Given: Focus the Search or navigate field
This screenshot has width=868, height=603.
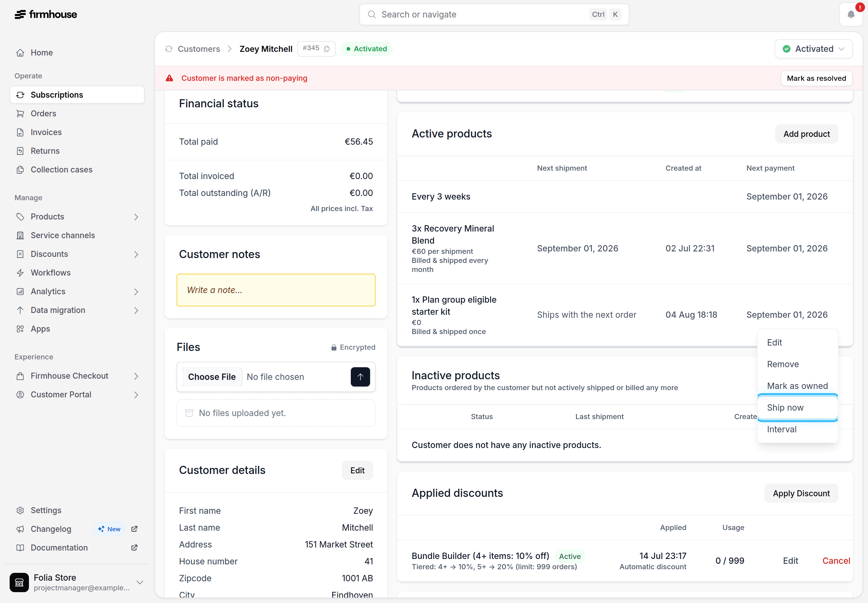Looking at the screenshot, I should point(494,14).
